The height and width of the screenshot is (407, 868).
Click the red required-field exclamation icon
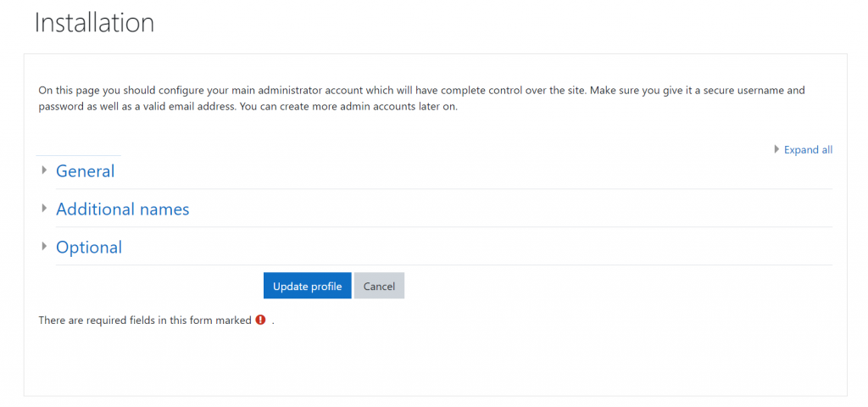point(260,321)
